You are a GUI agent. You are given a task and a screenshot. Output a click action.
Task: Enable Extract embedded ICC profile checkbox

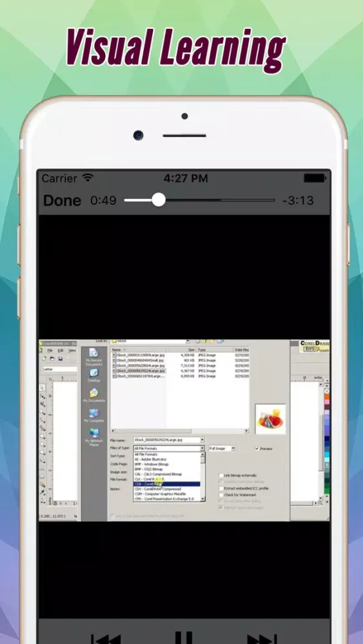coord(221,488)
